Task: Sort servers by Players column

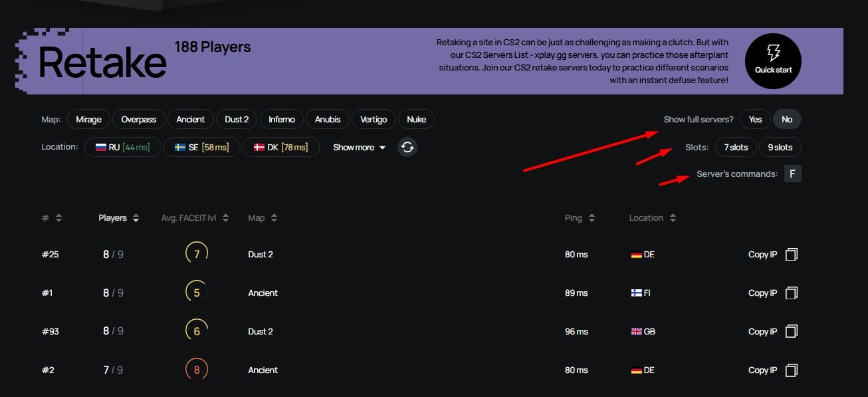Action: pos(119,218)
